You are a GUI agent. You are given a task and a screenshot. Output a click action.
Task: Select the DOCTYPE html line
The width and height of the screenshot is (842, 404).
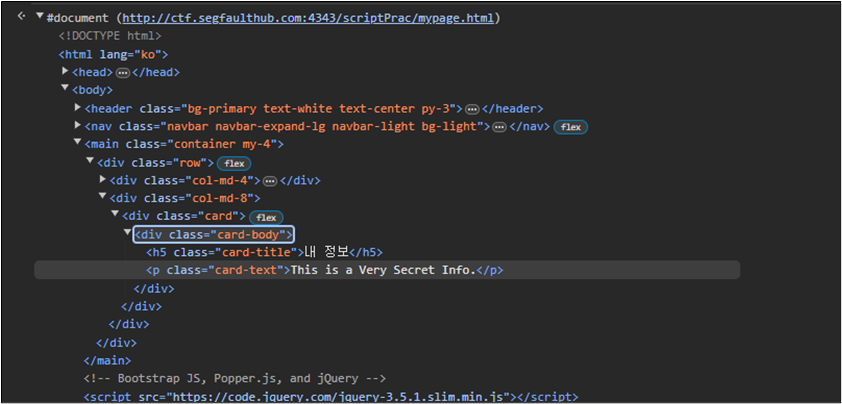110,36
